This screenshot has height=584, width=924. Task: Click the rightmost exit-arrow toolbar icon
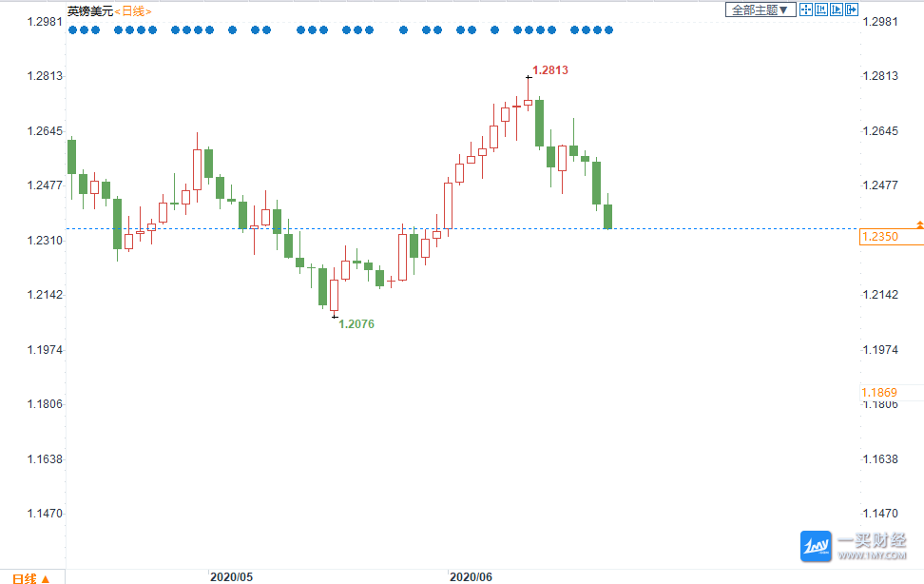click(x=852, y=10)
